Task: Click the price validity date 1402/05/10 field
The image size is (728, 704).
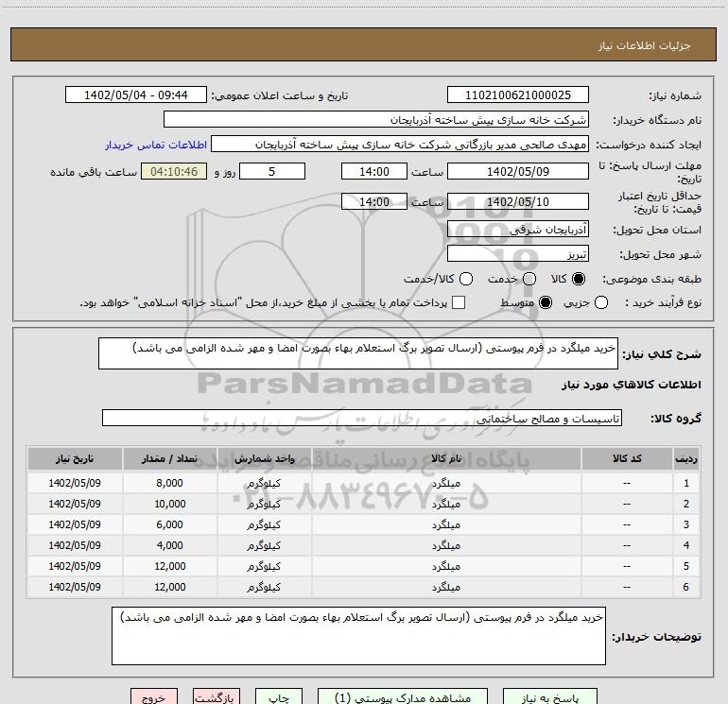Action: (518, 201)
